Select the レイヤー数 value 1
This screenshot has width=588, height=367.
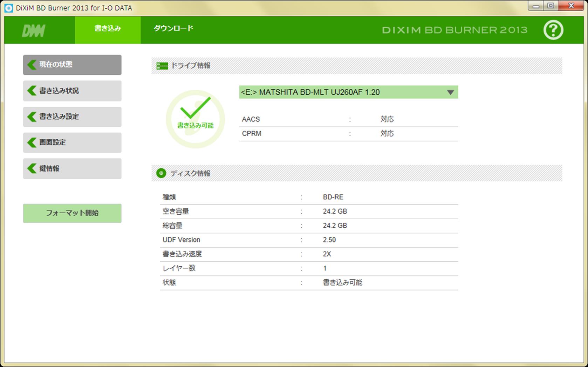tap(325, 268)
